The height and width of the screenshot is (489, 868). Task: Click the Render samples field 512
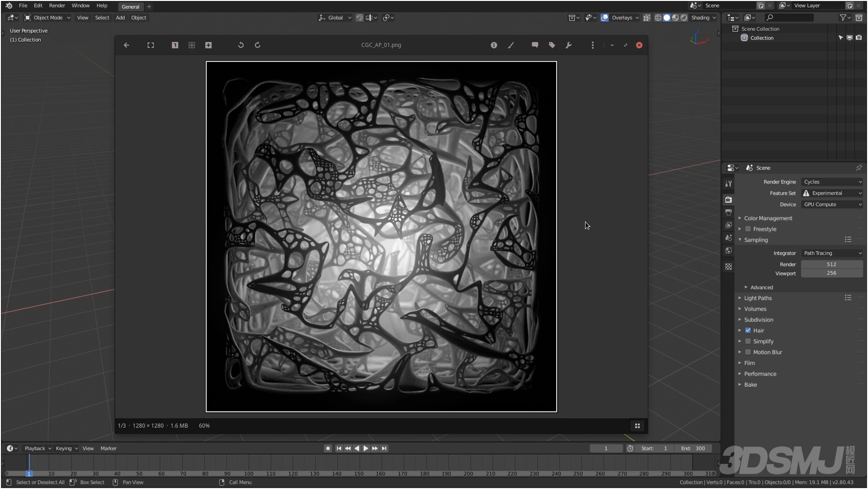click(832, 265)
